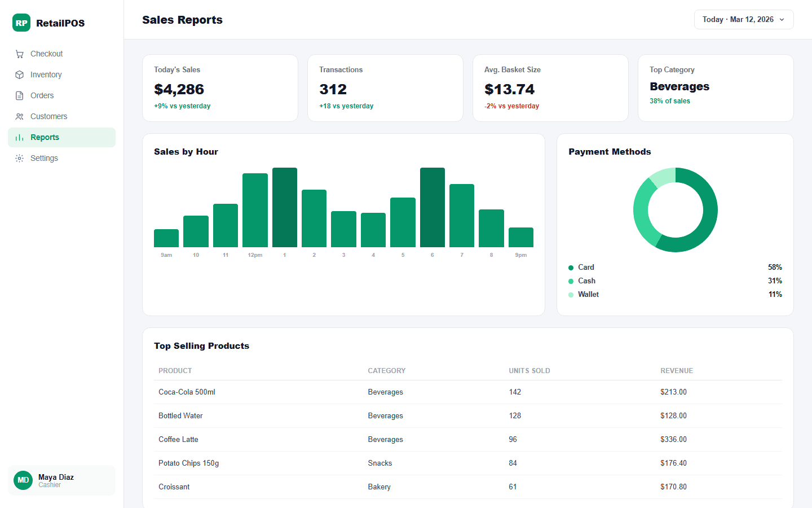The height and width of the screenshot is (508, 812).
Task: Open the Orders section
Action: click(x=62, y=96)
